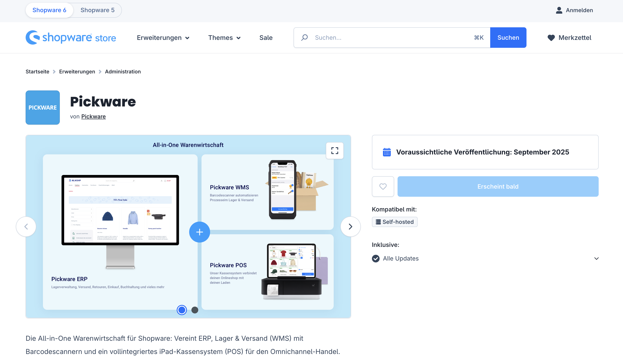Switch to Shopware 5 store
The image size is (623, 364).
[97, 10]
